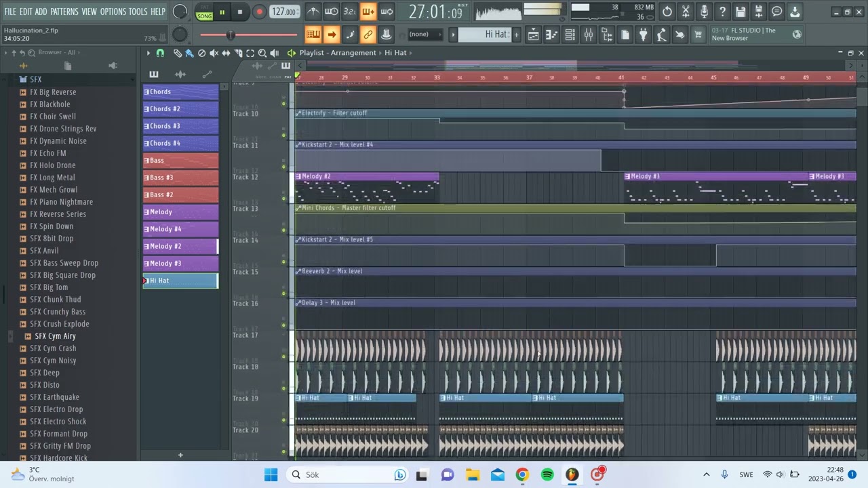Screen dimensions: 868x488
Task: Open the mixer window icon
Action: (x=588, y=35)
